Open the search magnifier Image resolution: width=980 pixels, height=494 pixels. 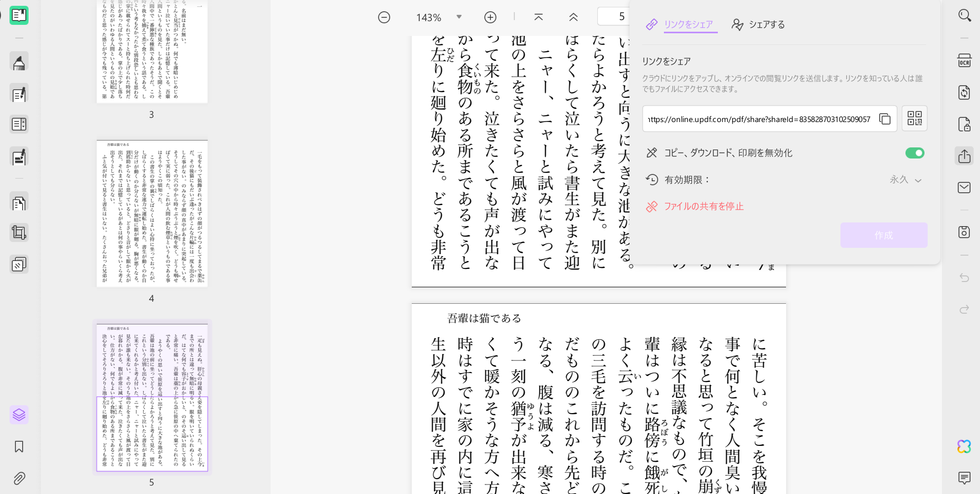[965, 15]
